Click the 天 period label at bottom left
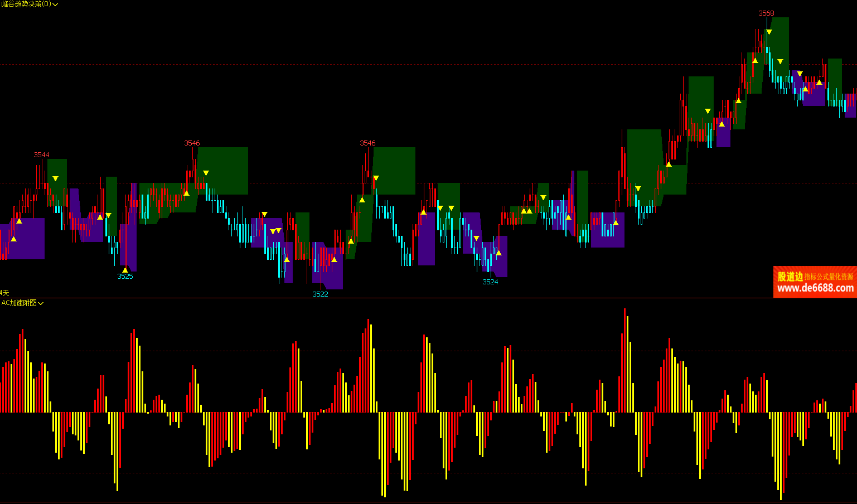 coord(4,293)
